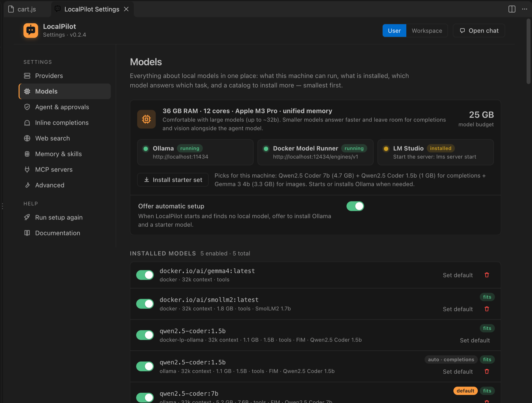Click the LM Studio provider card
This screenshot has width=532, height=403.
[436, 152]
